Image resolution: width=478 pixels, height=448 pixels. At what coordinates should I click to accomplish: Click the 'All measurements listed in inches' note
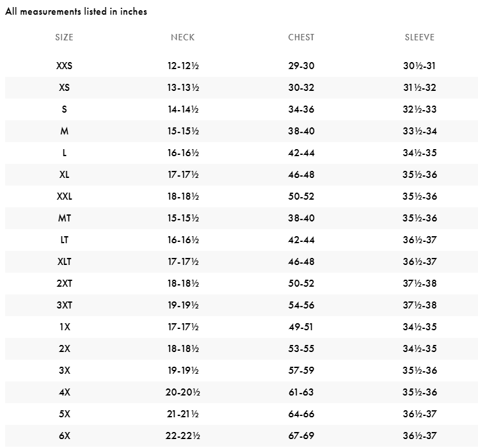click(76, 12)
